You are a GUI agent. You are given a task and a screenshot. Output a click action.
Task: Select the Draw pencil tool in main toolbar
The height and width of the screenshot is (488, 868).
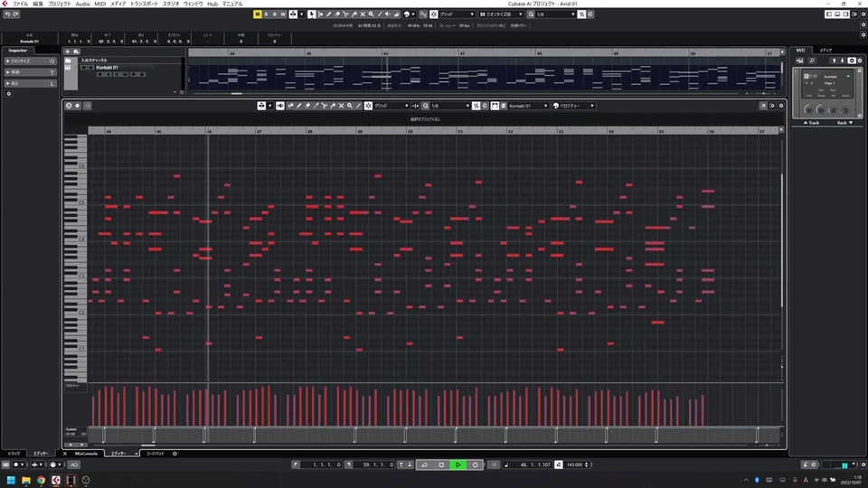click(328, 14)
